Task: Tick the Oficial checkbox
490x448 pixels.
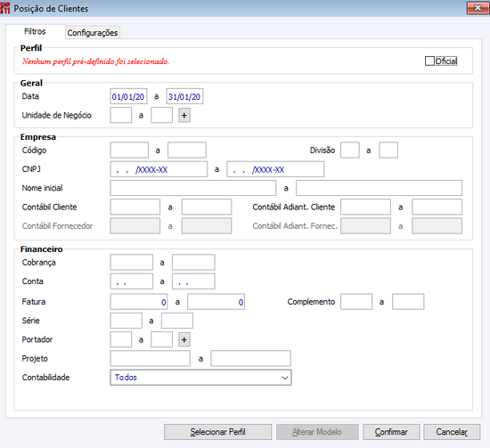Action: click(429, 61)
